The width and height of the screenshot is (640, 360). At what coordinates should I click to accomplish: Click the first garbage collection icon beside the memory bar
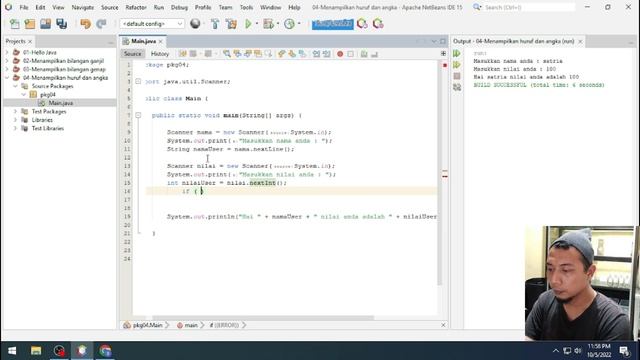pyautogui.click(x=362, y=24)
